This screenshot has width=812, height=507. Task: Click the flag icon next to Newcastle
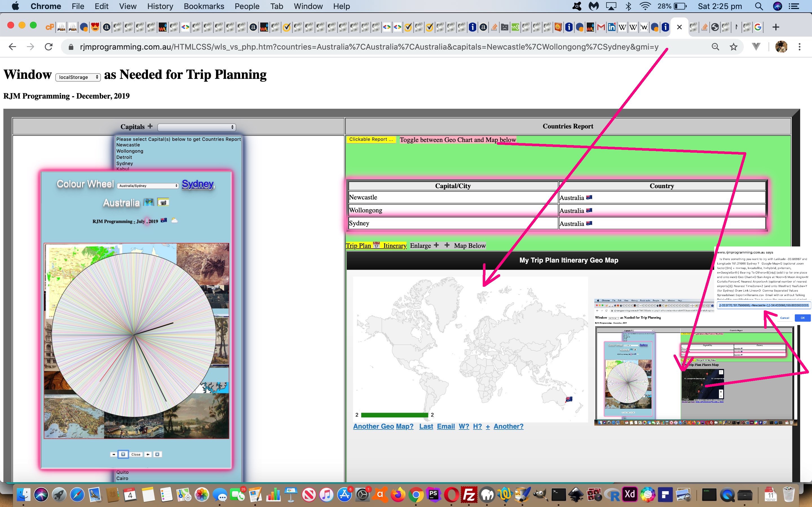pos(590,197)
